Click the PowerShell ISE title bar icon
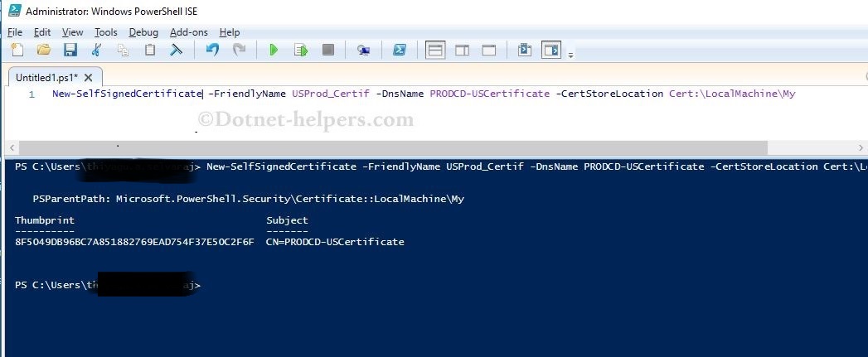The height and width of the screenshot is (357, 868). [15, 11]
